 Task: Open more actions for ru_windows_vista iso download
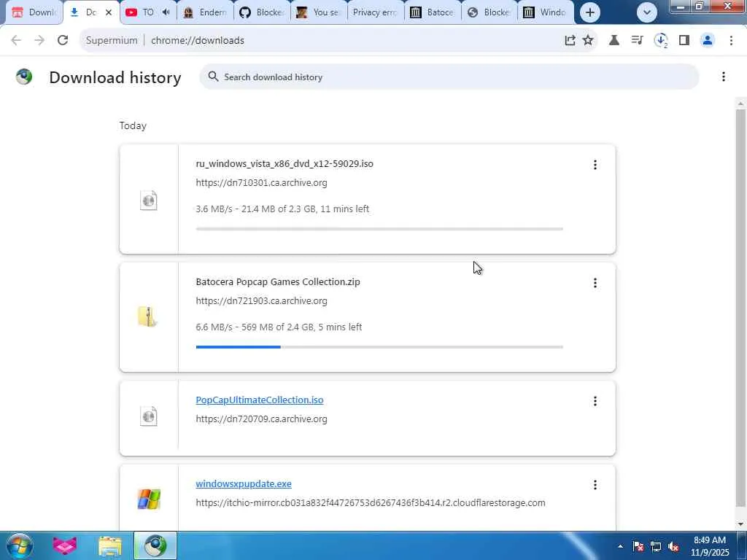coord(595,165)
